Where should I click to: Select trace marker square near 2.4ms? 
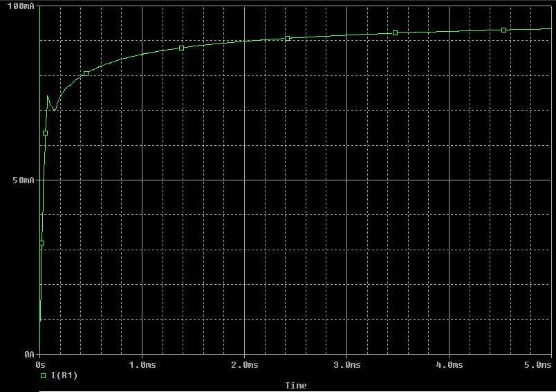coord(287,38)
